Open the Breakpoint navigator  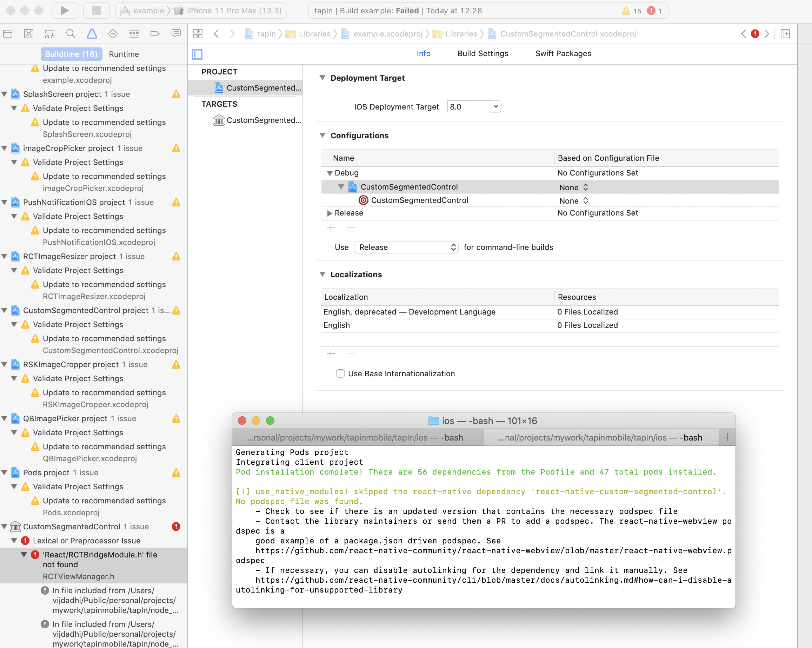(154, 34)
